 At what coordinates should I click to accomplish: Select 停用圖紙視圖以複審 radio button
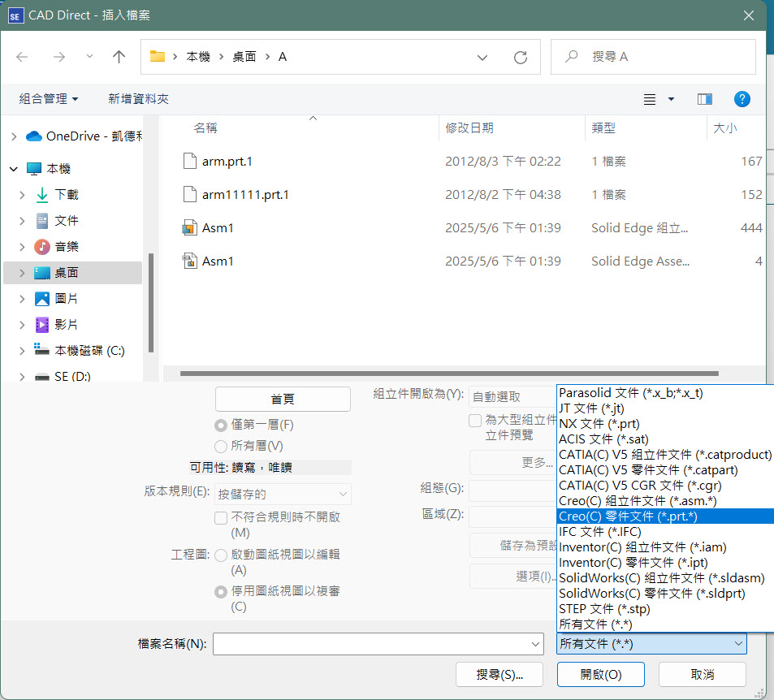click(x=221, y=592)
